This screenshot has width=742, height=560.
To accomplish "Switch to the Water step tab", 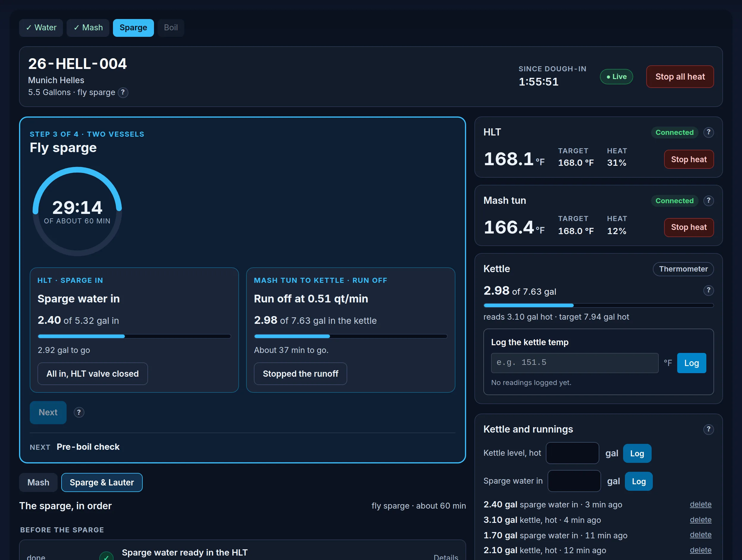I will point(41,28).
